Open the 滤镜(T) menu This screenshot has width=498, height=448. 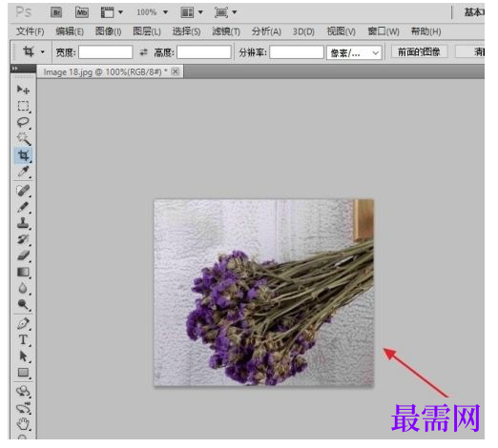[226, 31]
